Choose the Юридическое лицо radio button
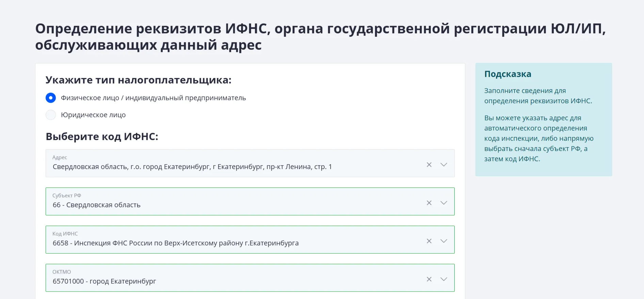This screenshot has width=644, height=299. 51,115
